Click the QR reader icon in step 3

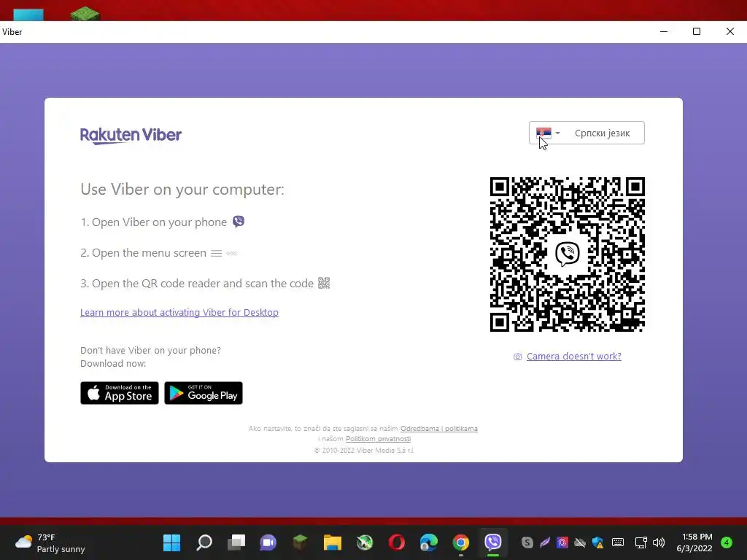324,284
